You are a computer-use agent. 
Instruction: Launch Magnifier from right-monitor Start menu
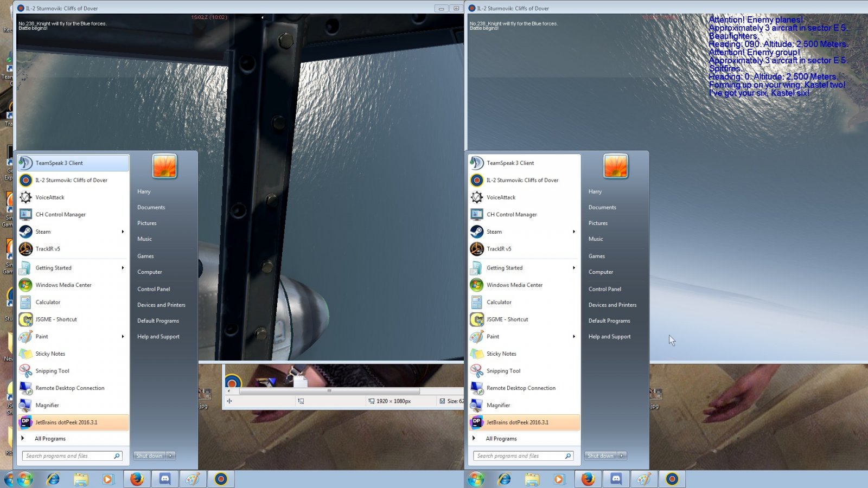525,406
